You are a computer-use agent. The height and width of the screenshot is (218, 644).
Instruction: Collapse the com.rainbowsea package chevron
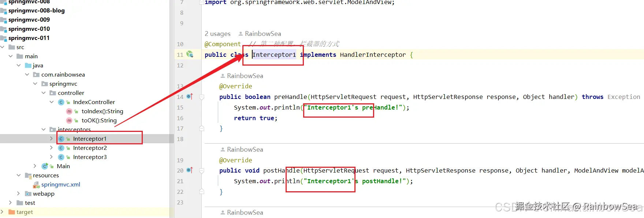[27, 75]
